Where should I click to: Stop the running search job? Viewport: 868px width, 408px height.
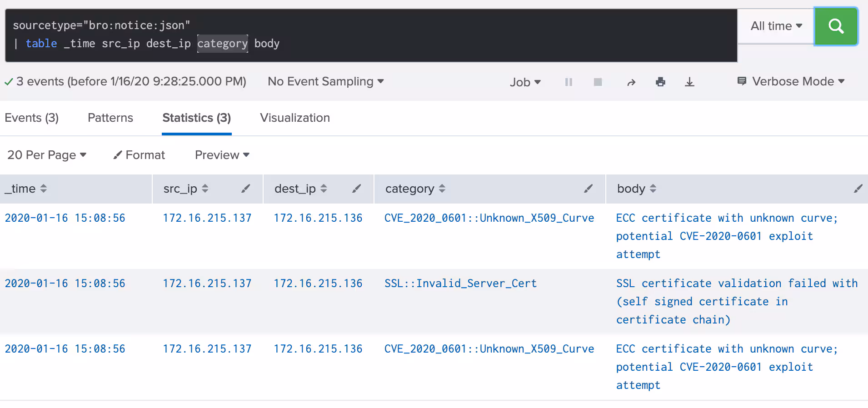pos(598,82)
